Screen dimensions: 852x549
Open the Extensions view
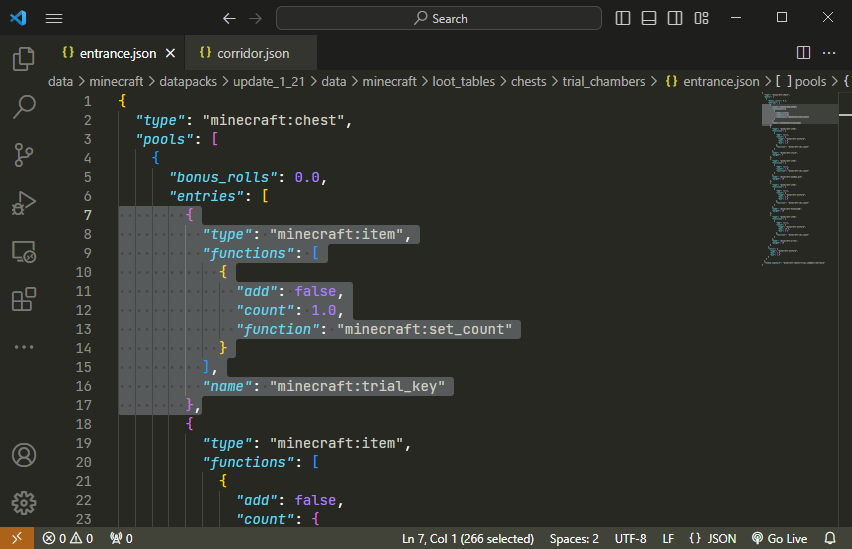[x=24, y=299]
